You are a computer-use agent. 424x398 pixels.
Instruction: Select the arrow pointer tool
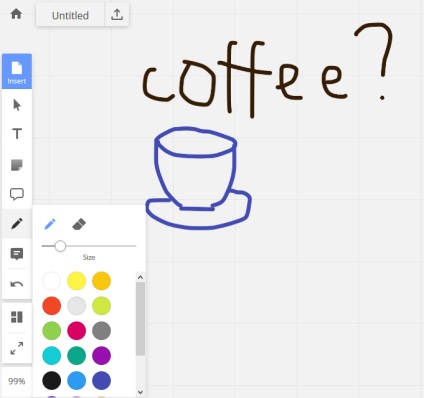(x=17, y=105)
